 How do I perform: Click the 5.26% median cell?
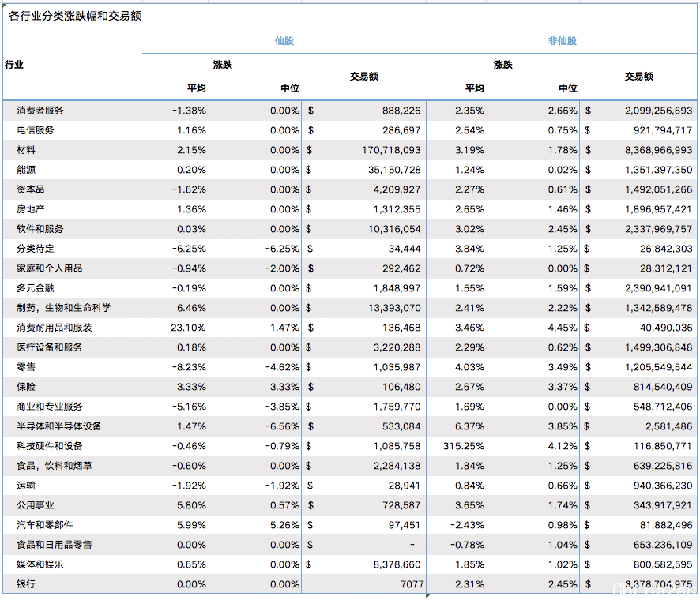coord(284,525)
